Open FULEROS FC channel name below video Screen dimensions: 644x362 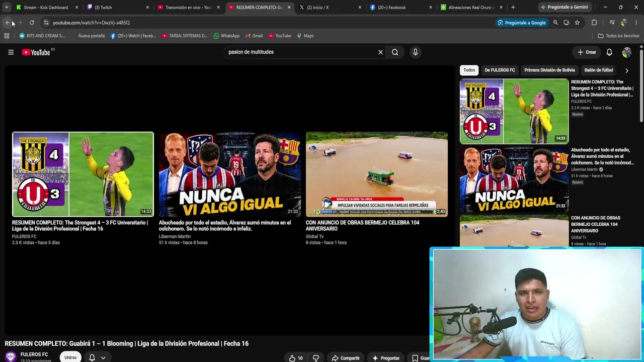click(34, 354)
